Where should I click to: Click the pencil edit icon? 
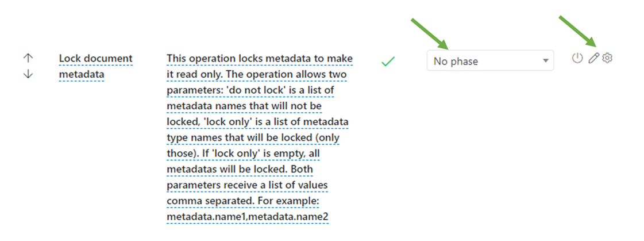tap(594, 58)
